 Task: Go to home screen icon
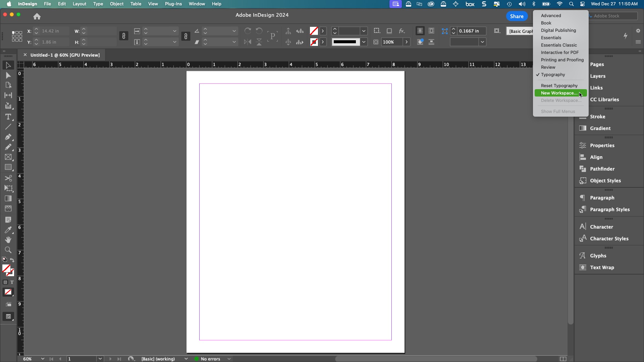(x=37, y=16)
